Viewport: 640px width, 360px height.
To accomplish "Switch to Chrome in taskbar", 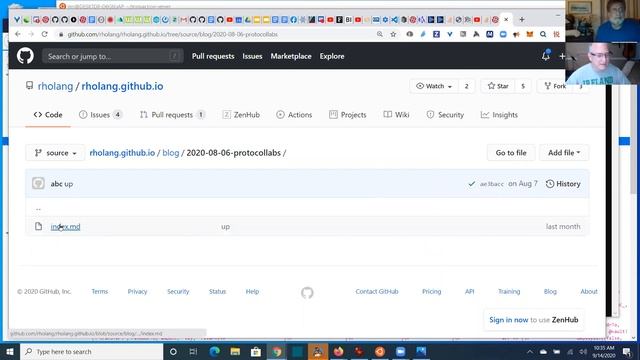I will tap(277, 351).
